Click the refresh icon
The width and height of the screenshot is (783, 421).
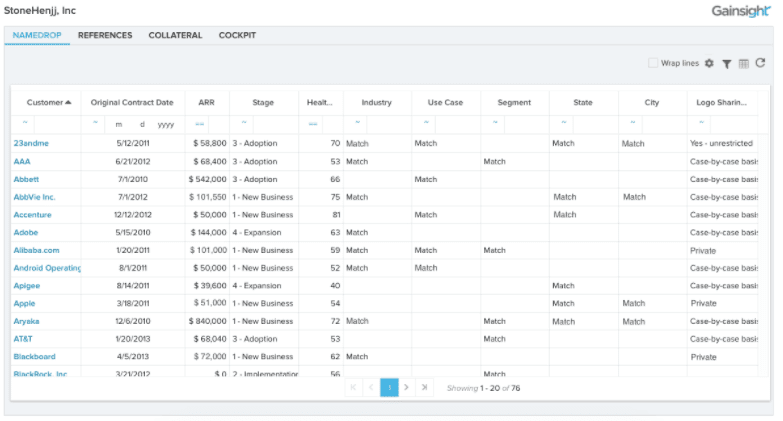pos(760,63)
